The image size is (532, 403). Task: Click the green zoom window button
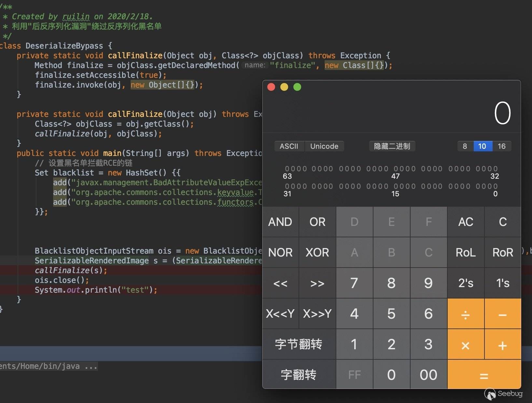[x=297, y=87]
